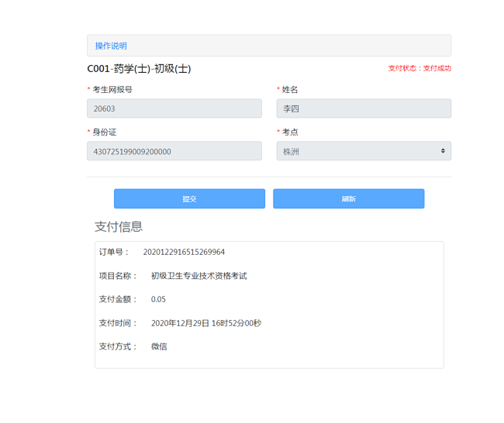Image resolution: width=504 pixels, height=423 pixels.
Task: Click the 提交 submit button
Action: point(189,198)
